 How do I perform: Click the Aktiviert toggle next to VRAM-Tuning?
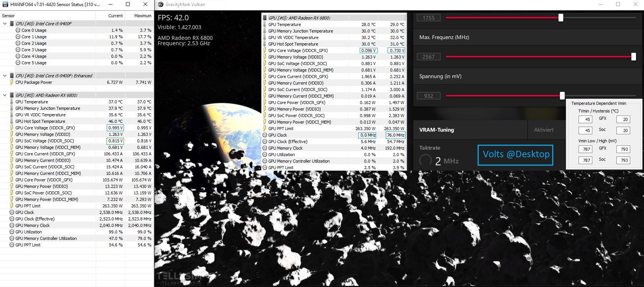[544, 130]
